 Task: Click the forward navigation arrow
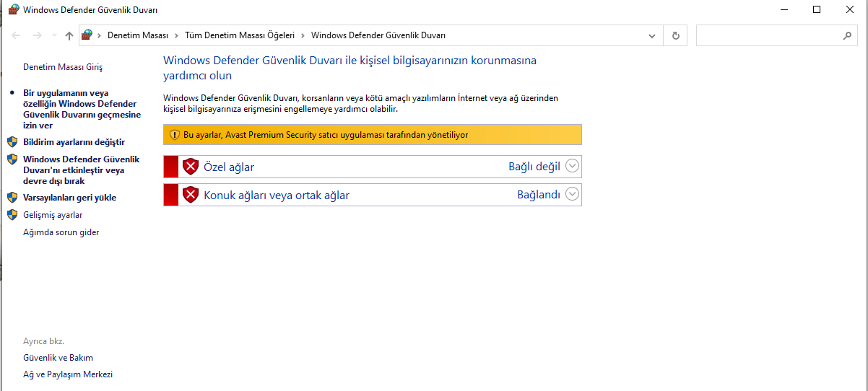(x=38, y=35)
